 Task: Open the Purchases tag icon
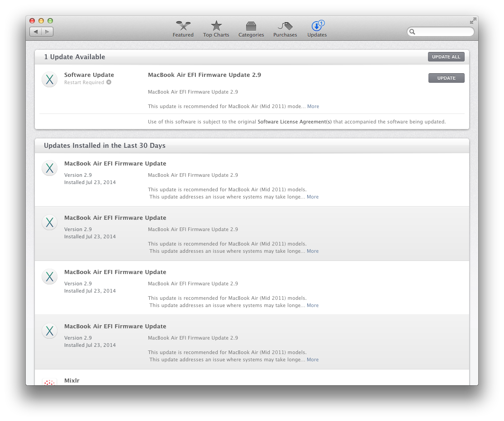point(285,26)
